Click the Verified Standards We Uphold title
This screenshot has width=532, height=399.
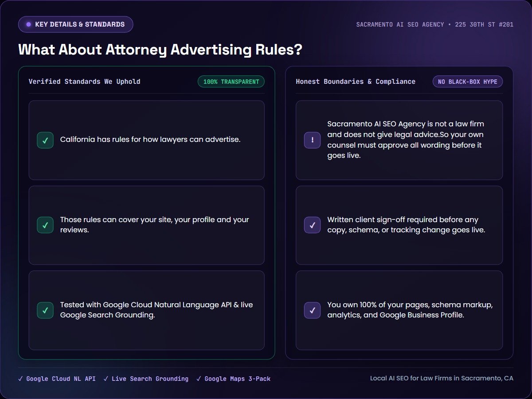[85, 82]
